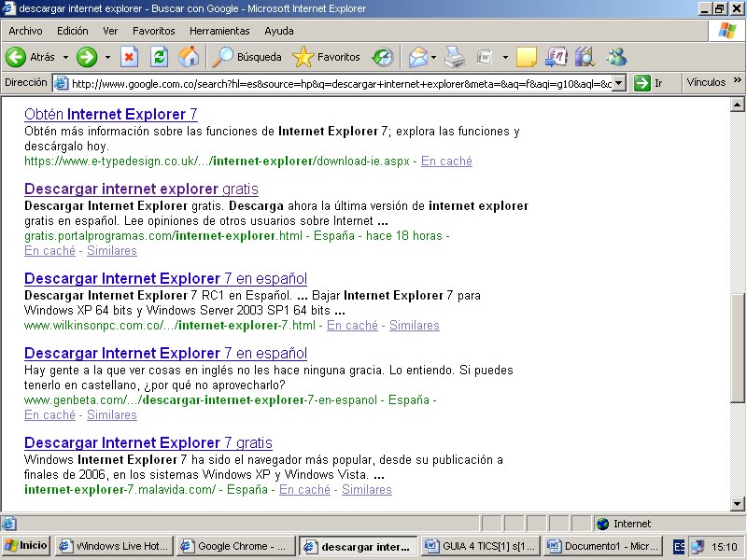Click 'Similares' for genbeta result

[111, 414]
